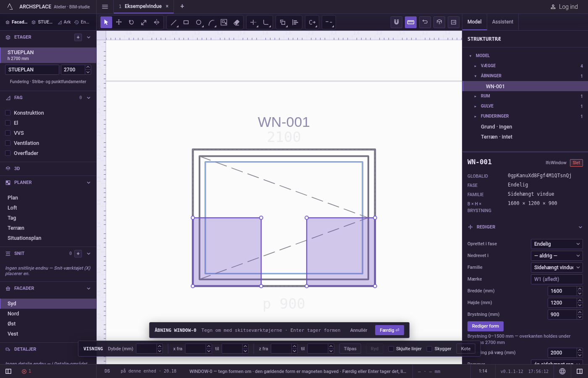The image size is (588, 378).
Task: Open the Familie dropdown
Action: [x=557, y=268]
